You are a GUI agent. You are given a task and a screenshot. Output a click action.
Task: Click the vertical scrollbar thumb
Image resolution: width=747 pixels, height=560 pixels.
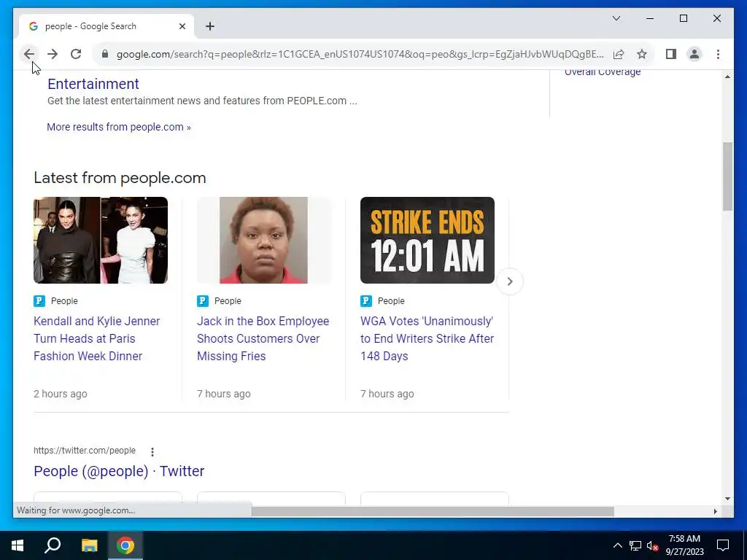(727, 176)
